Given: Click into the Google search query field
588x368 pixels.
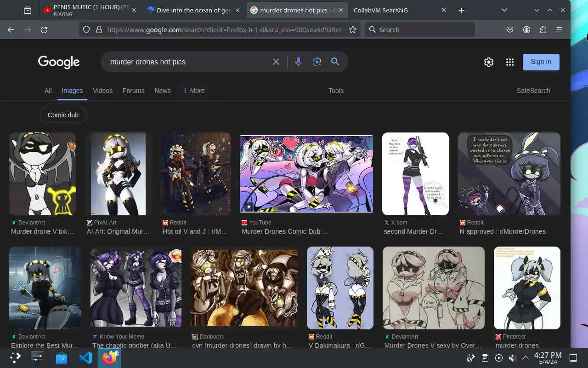Looking at the screenshot, I should [x=188, y=62].
